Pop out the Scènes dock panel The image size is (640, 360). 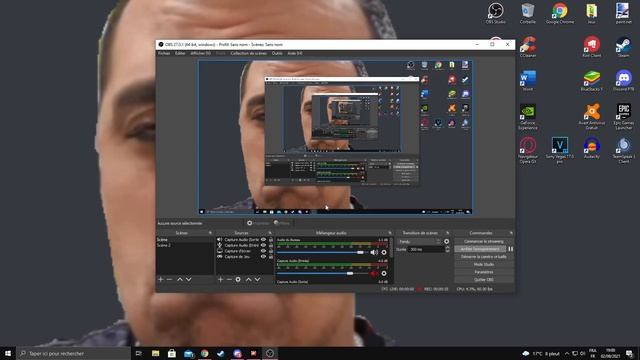[210, 233]
